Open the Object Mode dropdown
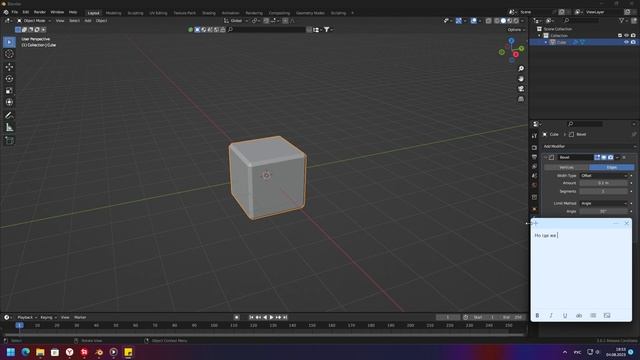 [x=34, y=21]
